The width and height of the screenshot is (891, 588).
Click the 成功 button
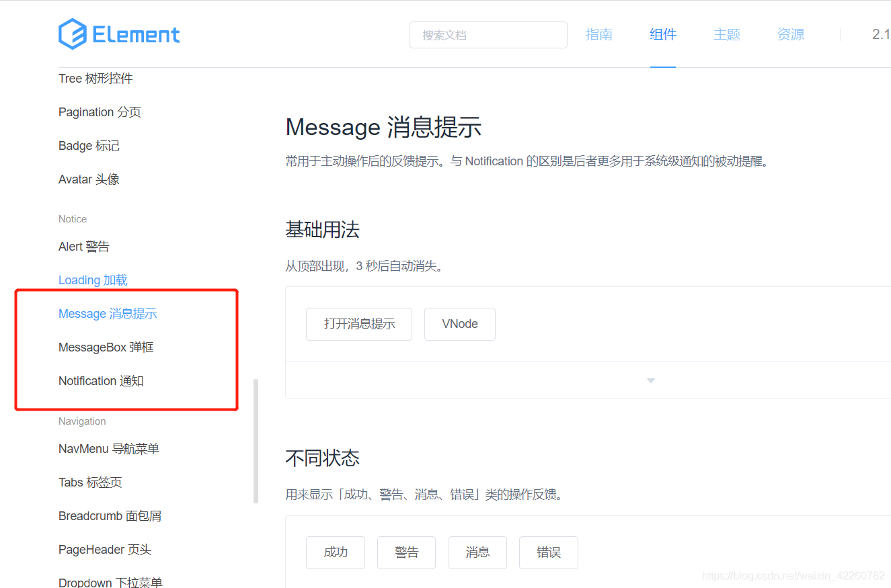(336, 552)
